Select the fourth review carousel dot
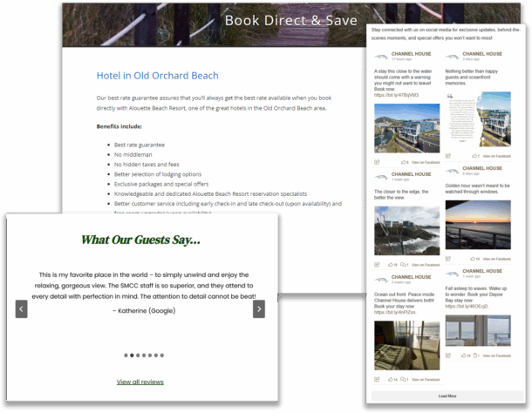The width and height of the screenshot is (532, 413). (144, 355)
